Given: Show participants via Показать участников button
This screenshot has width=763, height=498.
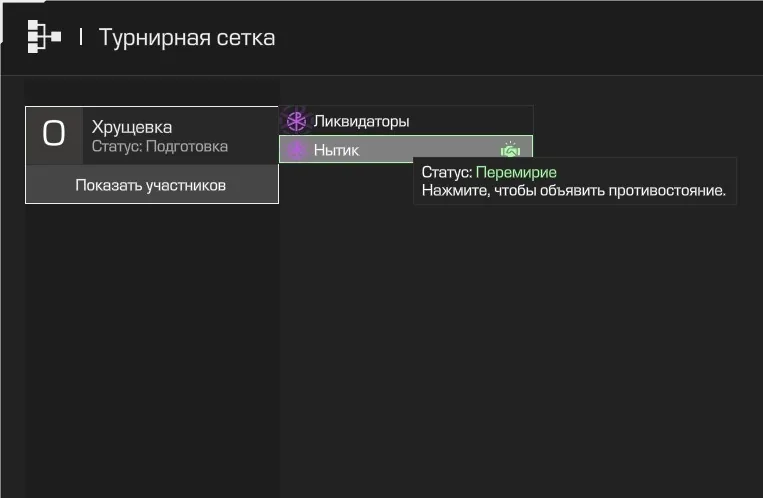Looking at the screenshot, I should 152,184.
